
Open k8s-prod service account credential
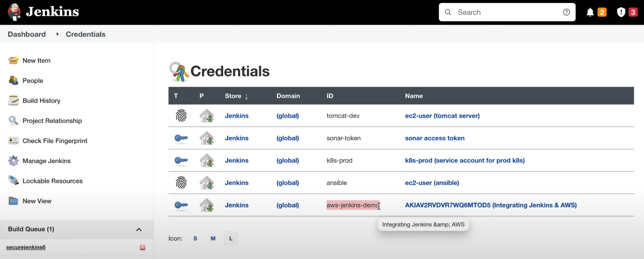click(x=465, y=160)
